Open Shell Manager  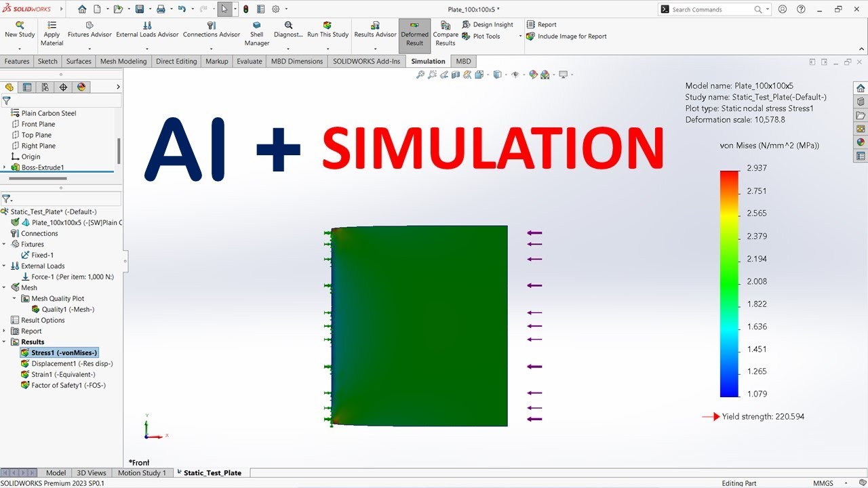[x=257, y=34]
